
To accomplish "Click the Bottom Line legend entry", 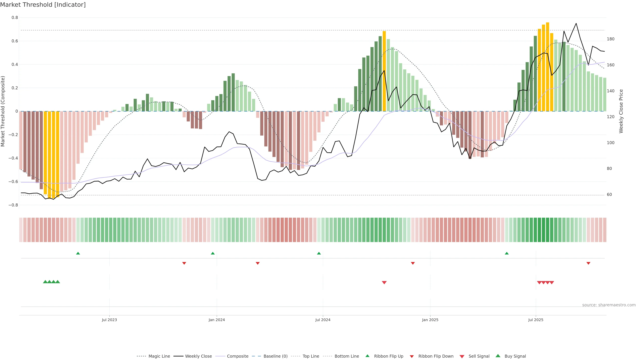I will pyautogui.click(x=346, y=356).
